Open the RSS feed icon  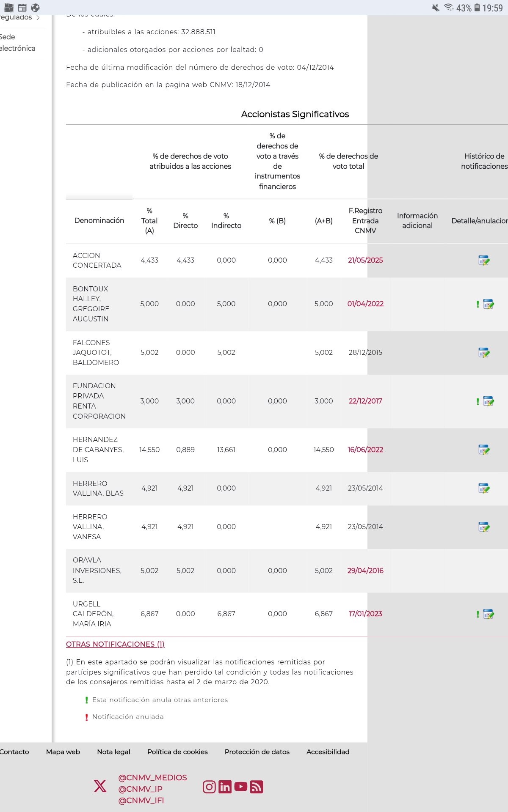pyautogui.click(x=257, y=787)
